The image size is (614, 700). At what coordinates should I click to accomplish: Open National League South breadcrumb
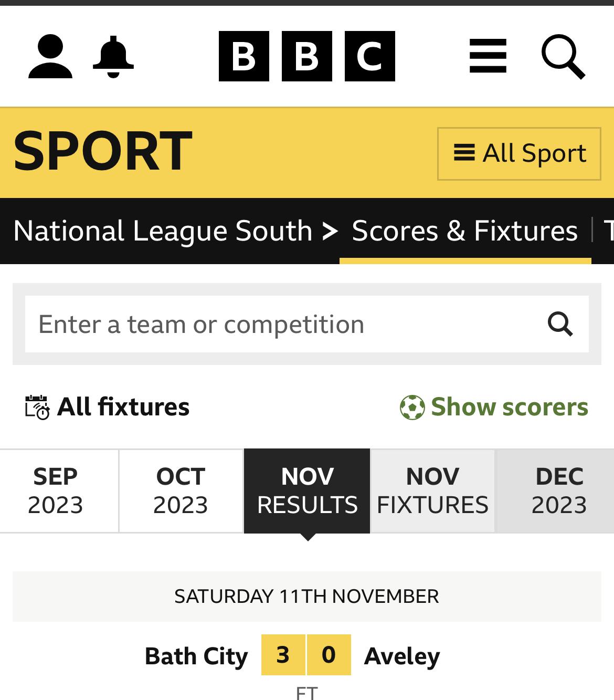(163, 231)
